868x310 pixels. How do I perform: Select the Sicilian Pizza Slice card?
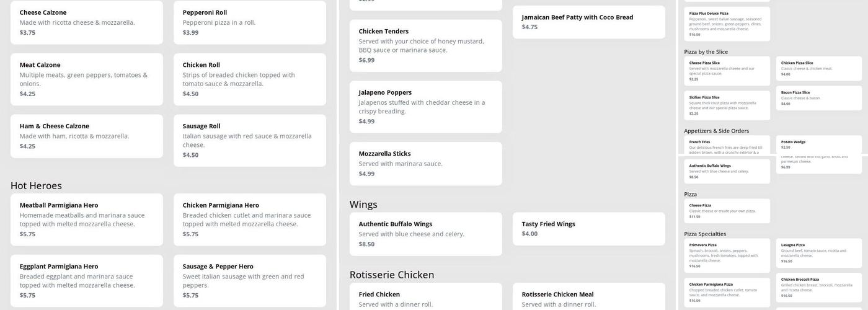click(727, 105)
